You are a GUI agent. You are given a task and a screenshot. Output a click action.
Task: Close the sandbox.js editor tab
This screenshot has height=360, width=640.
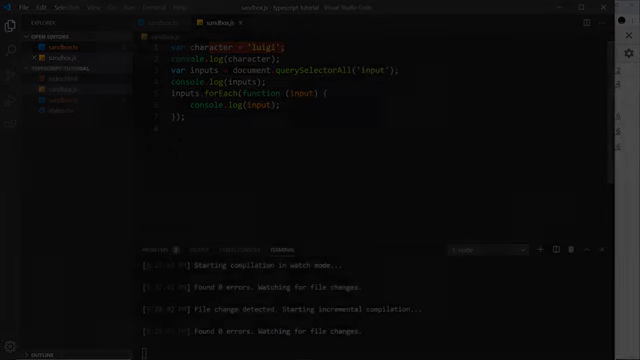tap(240, 23)
